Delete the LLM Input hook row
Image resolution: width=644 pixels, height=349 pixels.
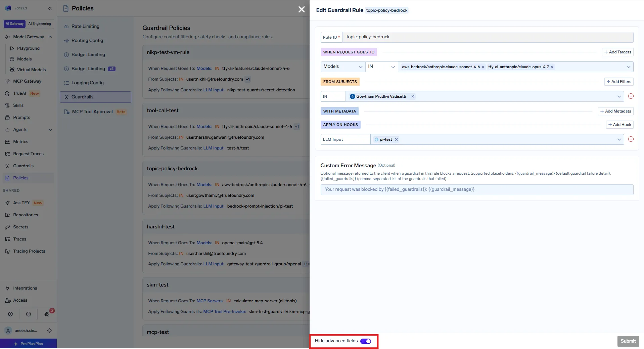click(x=631, y=139)
